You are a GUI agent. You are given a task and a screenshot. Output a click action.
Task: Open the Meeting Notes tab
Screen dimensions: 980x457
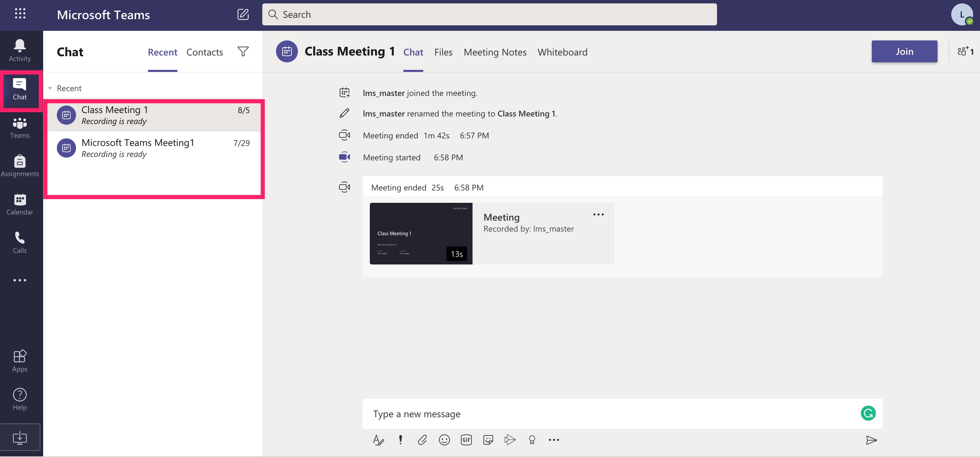click(495, 52)
